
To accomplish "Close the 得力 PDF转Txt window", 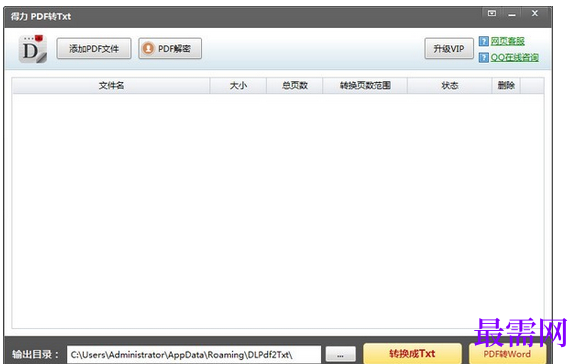I will point(535,13).
